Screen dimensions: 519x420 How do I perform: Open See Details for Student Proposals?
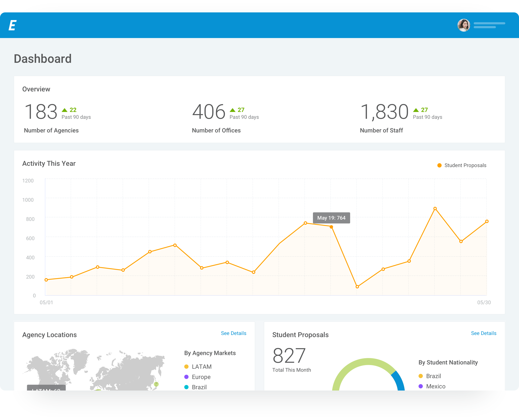(484, 333)
